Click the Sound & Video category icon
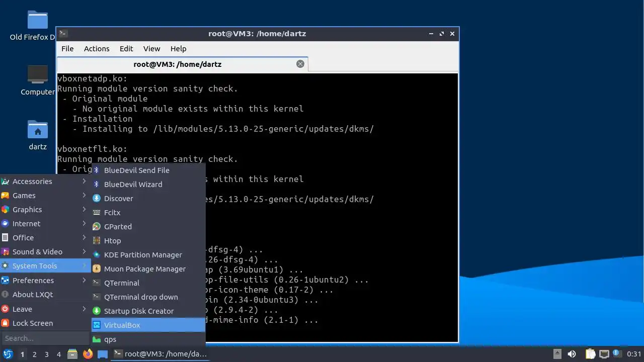The height and width of the screenshot is (362, 644). [5, 252]
